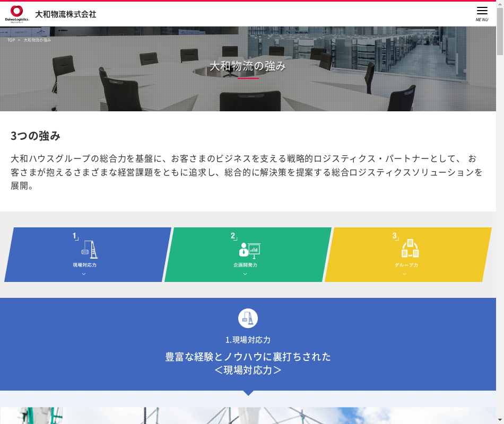Viewport: 504px width, 424px height.
Task: Click the 豊富な経験とノウハウに裏打ちされた text
Action: (248, 357)
